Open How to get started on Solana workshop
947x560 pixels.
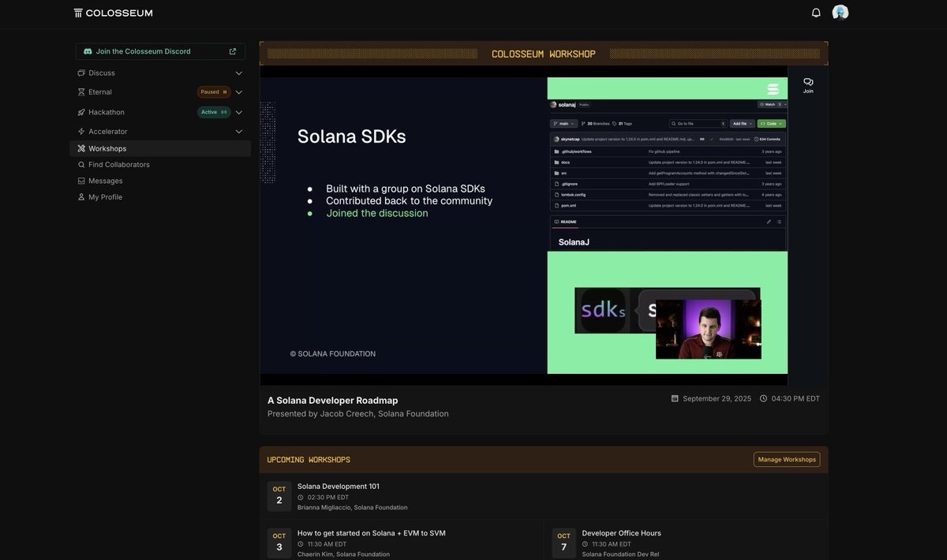(x=372, y=533)
